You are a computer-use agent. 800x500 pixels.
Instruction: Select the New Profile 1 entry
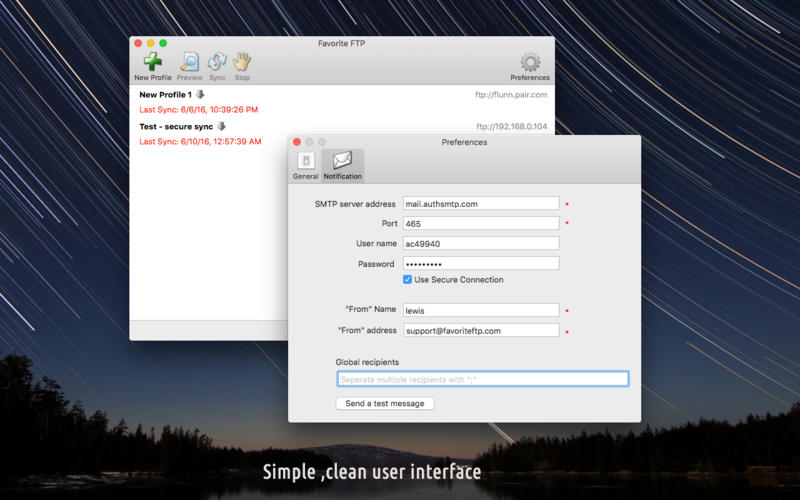(165, 95)
